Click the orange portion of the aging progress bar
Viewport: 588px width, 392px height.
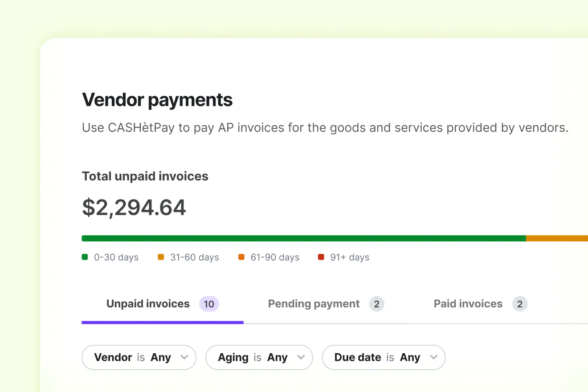click(x=557, y=238)
